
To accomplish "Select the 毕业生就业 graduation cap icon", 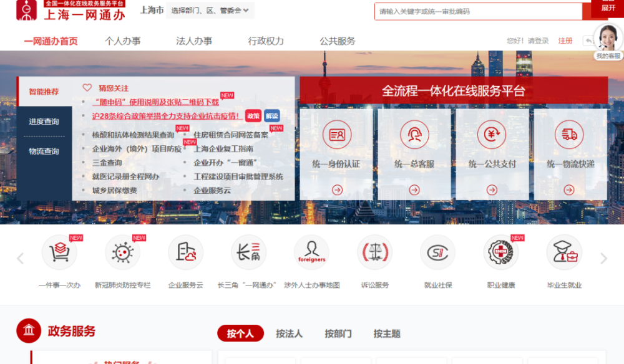I will (563, 252).
